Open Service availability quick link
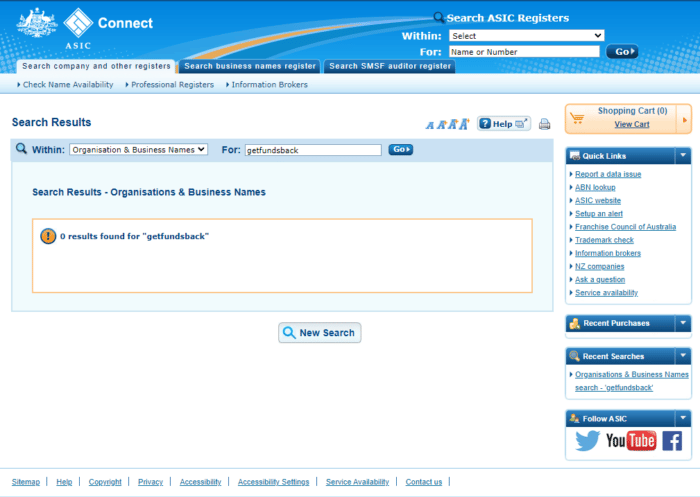The height and width of the screenshot is (497, 700). [606, 292]
